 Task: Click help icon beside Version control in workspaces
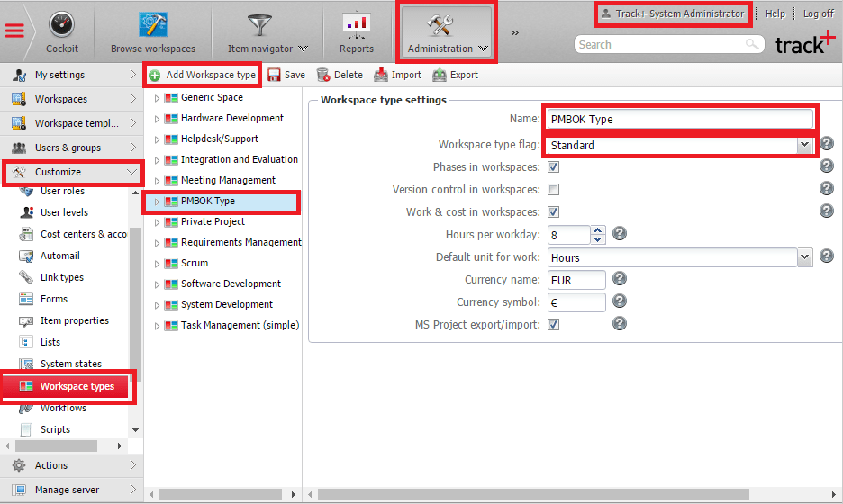pyautogui.click(x=827, y=189)
